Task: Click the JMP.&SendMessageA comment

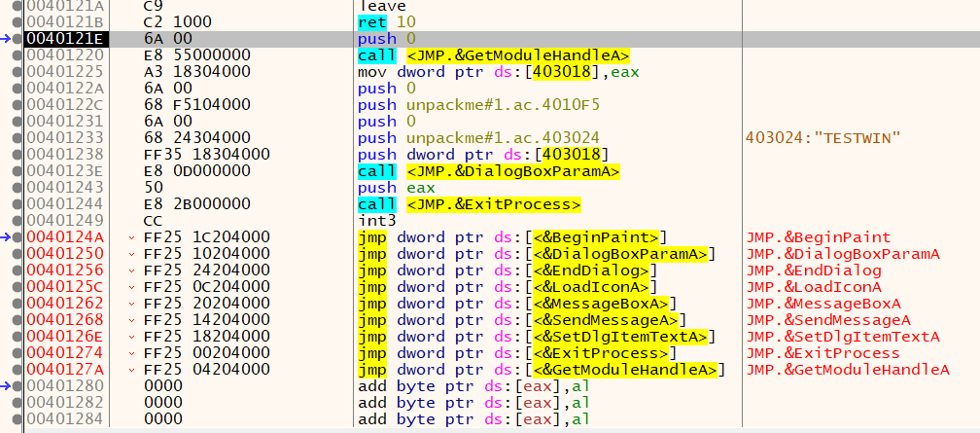Action: pyautogui.click(x=828, y=320)
